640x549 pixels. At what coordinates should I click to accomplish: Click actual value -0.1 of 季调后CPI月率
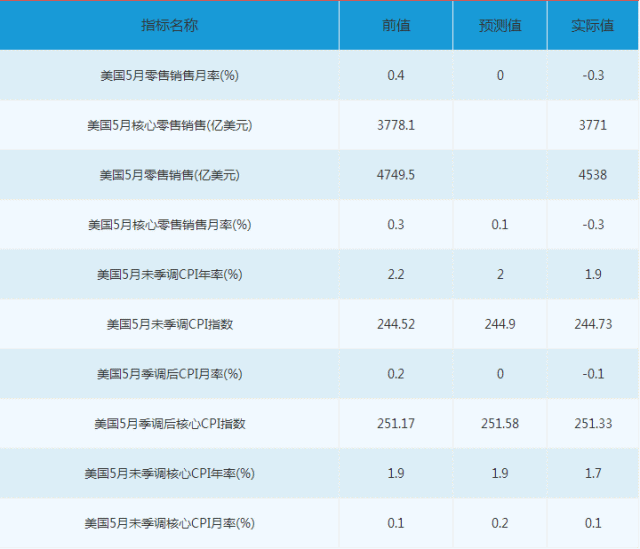click(593, 374)
